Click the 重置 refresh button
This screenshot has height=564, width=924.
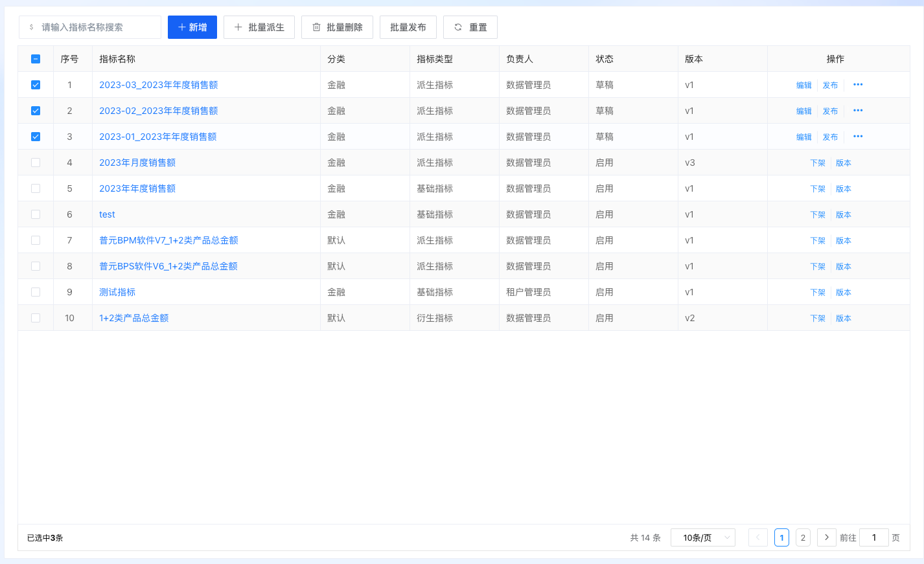(470, 27)
